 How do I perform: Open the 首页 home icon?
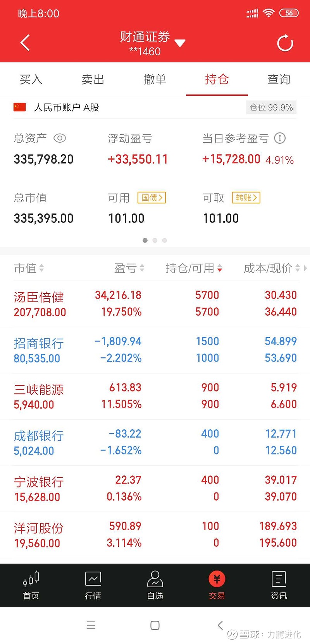(x=31, y=585)
